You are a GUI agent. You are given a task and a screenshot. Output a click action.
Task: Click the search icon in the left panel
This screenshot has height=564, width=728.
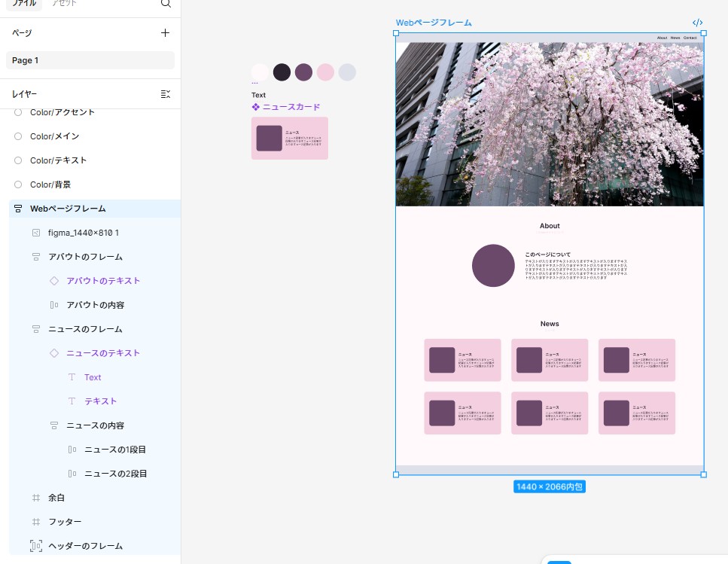tap(166, 4)
